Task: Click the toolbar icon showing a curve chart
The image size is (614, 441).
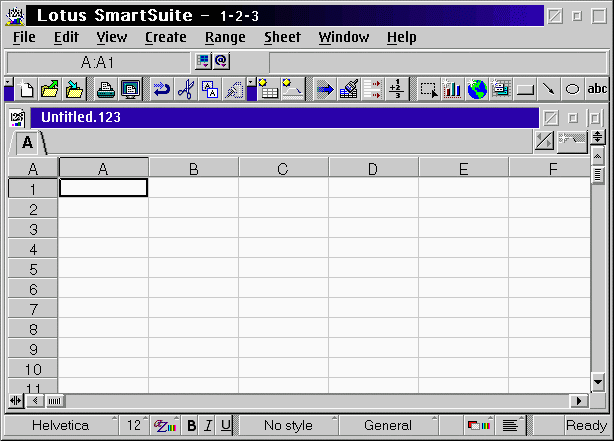Action: click(x=293, y=89)
